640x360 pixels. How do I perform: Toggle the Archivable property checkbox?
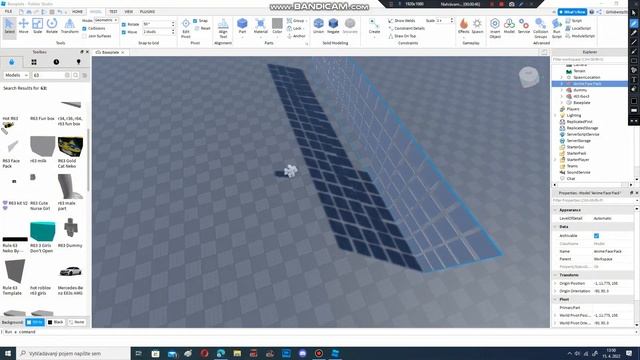pos(596,236)
